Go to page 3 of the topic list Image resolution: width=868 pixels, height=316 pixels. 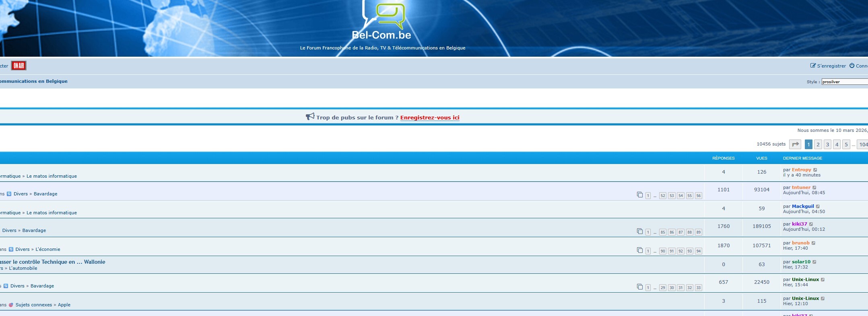click(x=827, y=144)
